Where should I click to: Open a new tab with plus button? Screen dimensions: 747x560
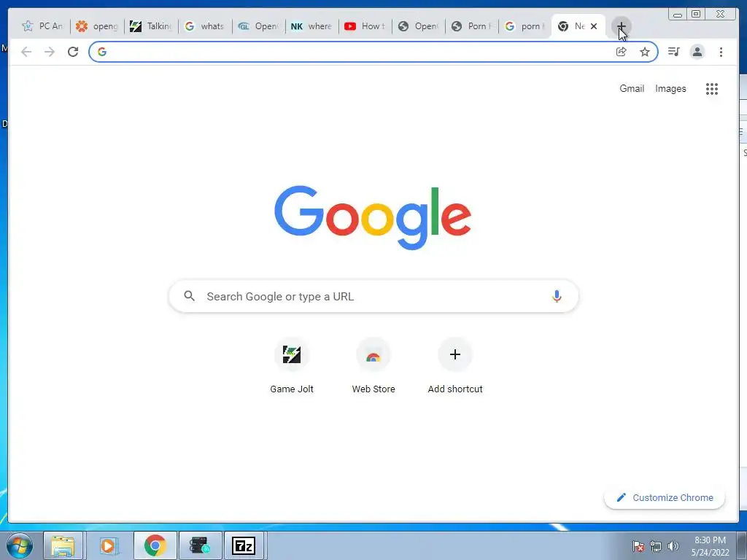[622, 26]
